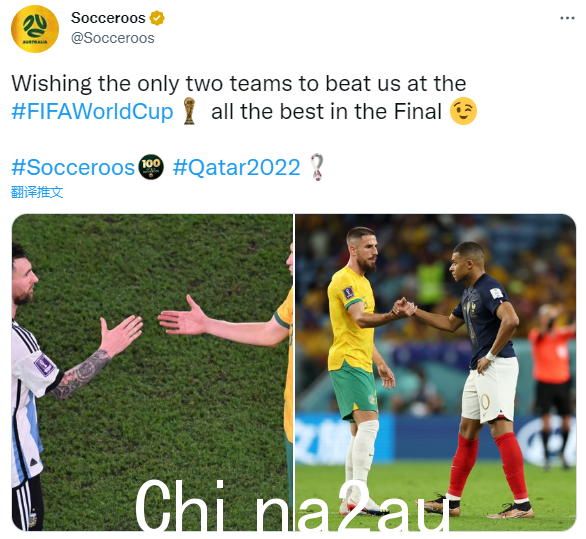586x539 pixels.
Task: Click the Socceroos display name
Action: [x=108, y=18]
